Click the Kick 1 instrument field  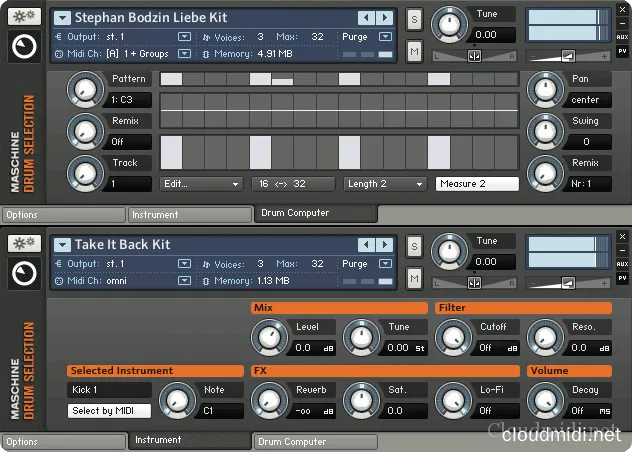109,390
